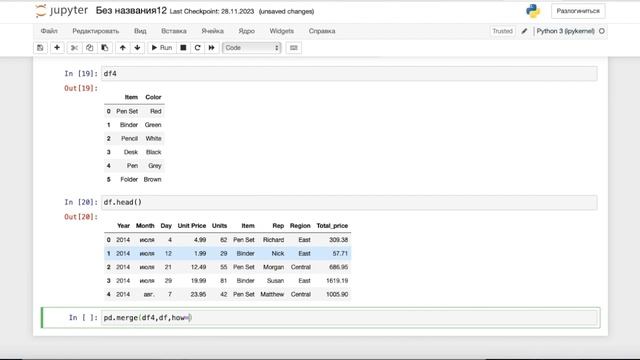Screen dimensions: 640x360
Task: Click the Python logo icon
Action: (533, 11)
